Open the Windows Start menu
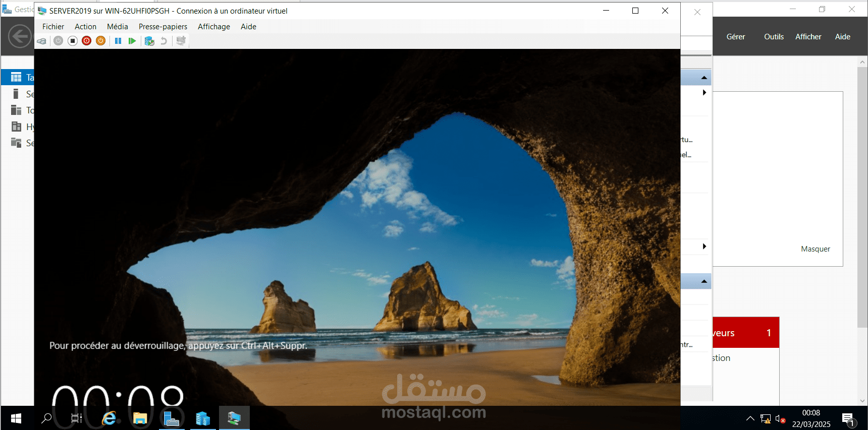The image size is (868, 430). pyautogui.click(x=16, y=418)
